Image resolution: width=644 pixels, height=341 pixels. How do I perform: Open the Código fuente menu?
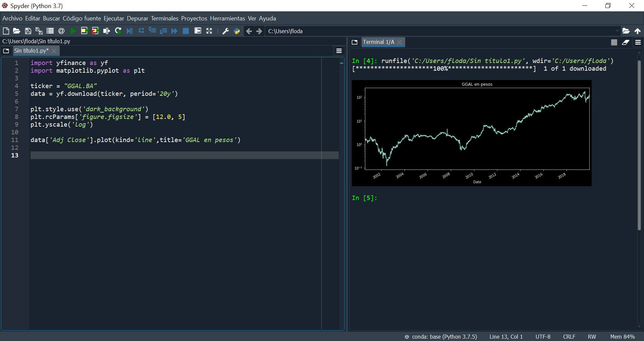pos(82,18)
